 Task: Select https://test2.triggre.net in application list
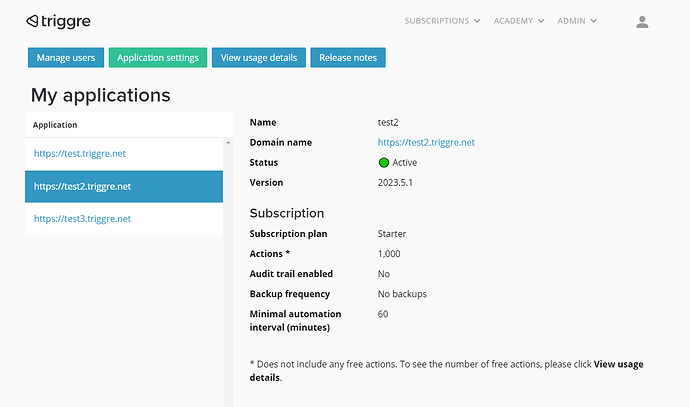124,187
